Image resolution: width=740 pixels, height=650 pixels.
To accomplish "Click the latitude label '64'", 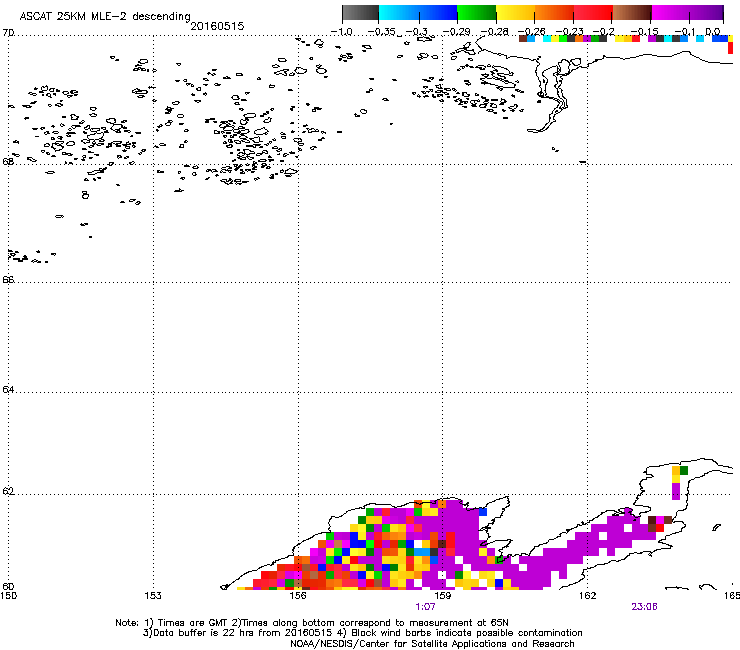I will [8, 389].
